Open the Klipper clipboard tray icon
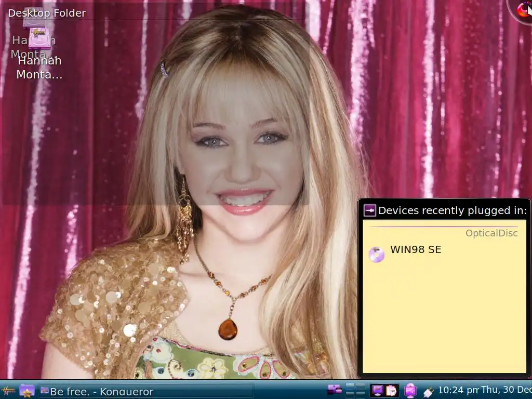532x399 pixels. [391, 391]
